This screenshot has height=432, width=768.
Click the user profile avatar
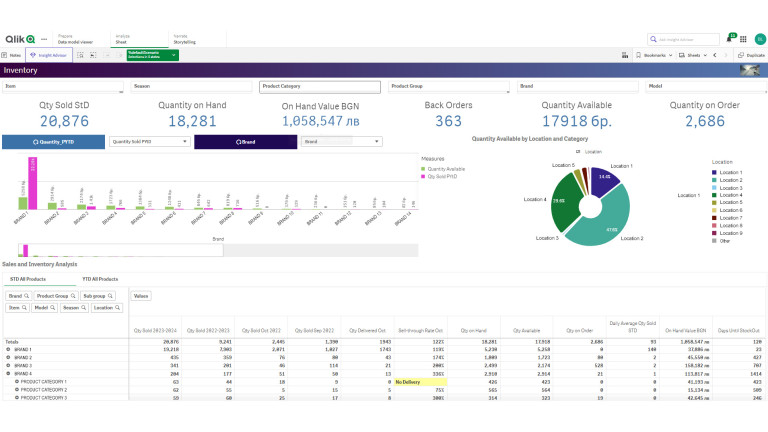coord(759,38)
